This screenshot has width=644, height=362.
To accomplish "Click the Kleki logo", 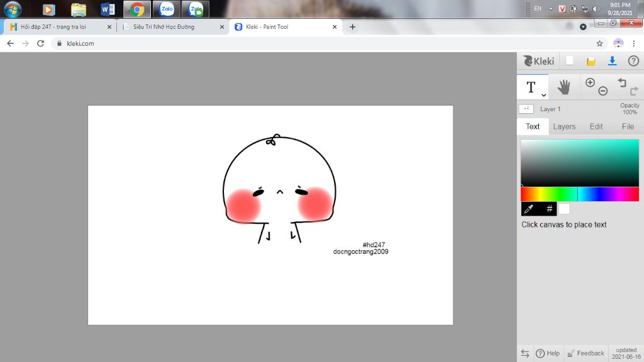I will [538, 61].
